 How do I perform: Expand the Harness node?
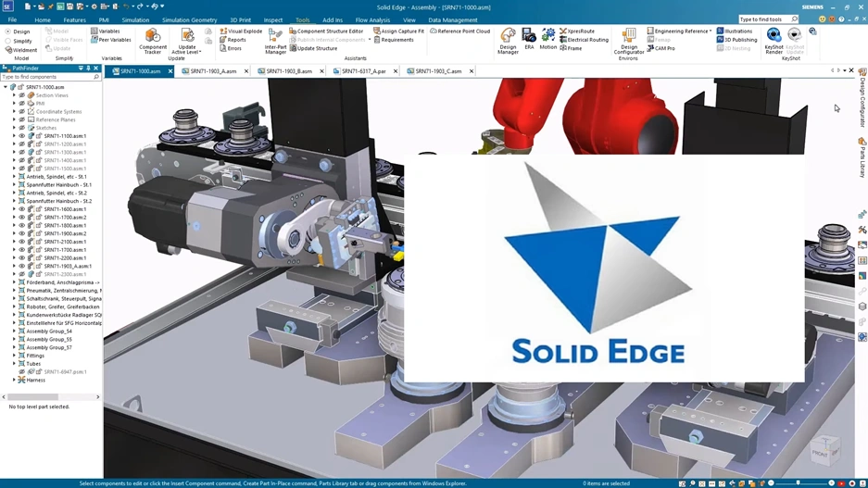pyautogui.click(x=15, y=380)
